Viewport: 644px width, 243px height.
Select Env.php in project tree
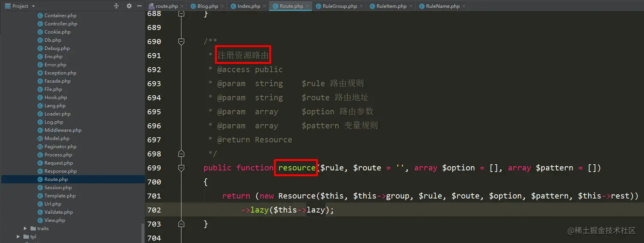point(53,57)
